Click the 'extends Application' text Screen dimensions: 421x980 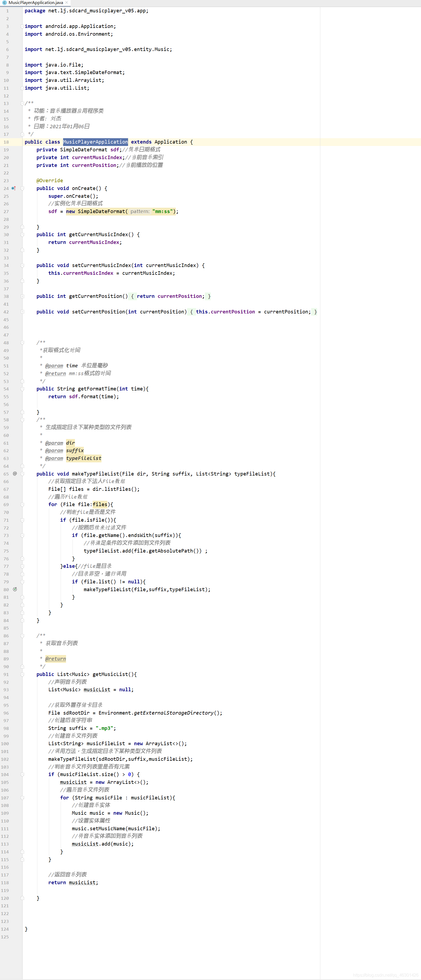tap(159, 142)
